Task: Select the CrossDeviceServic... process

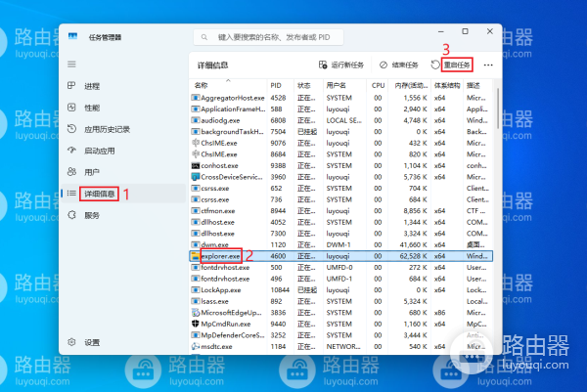Action: coord(340,177)
